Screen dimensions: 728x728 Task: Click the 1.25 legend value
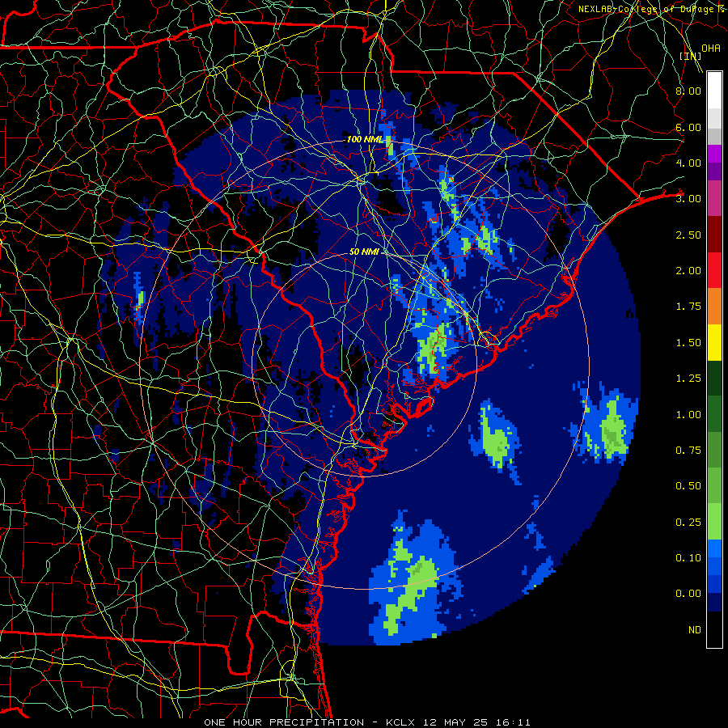coord(688,379)
